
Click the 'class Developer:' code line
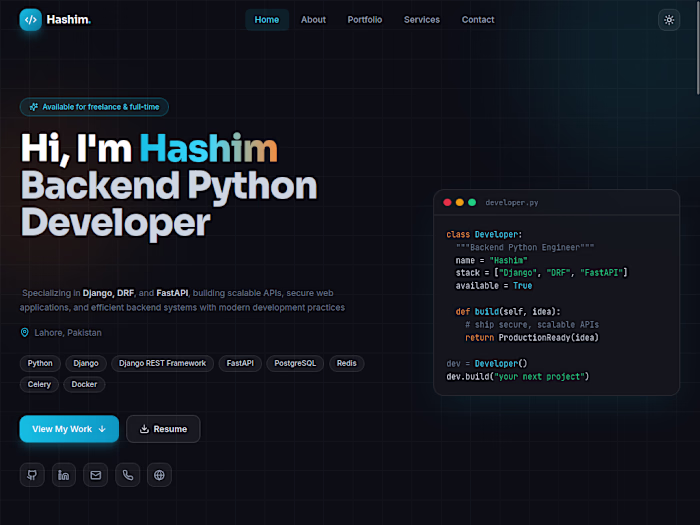tap(484, 234)
